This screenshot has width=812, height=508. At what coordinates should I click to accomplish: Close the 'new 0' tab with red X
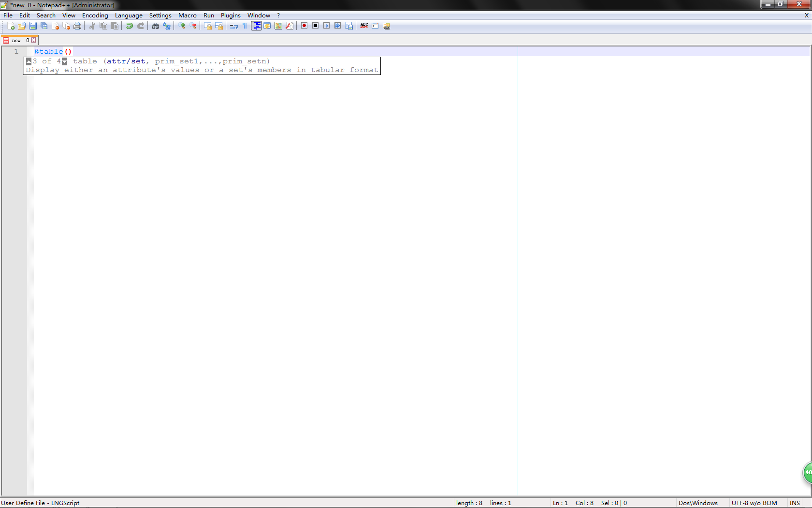[x=34, y=40]
